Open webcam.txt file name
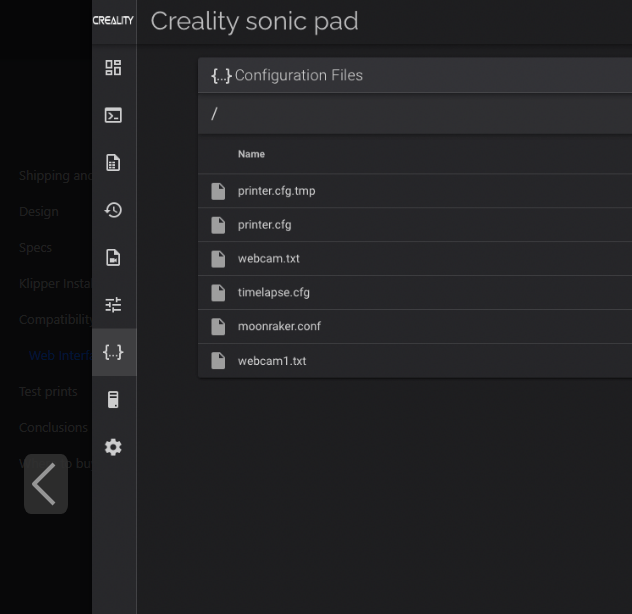The height and width of the screenshot is (614, 632). click(268, 259)
